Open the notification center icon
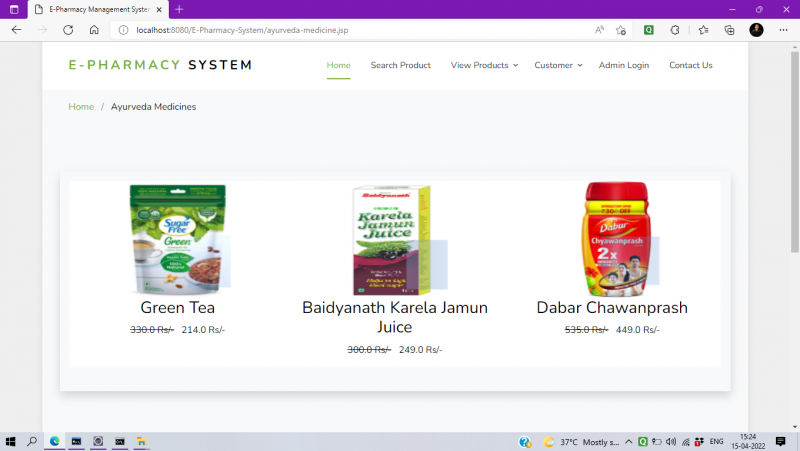The image size is (800, 451). click(781, 441)
